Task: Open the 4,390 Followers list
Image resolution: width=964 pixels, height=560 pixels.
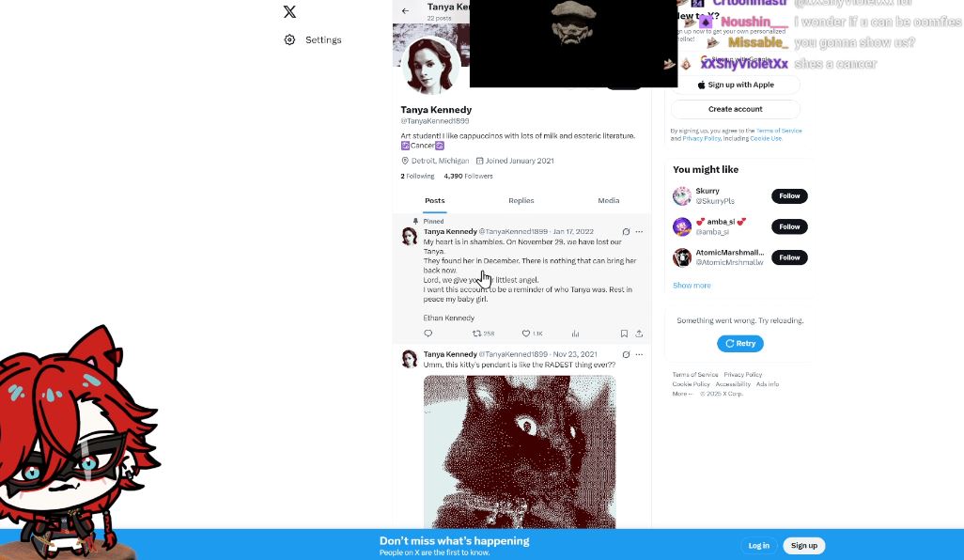Action: click(468, 177)
